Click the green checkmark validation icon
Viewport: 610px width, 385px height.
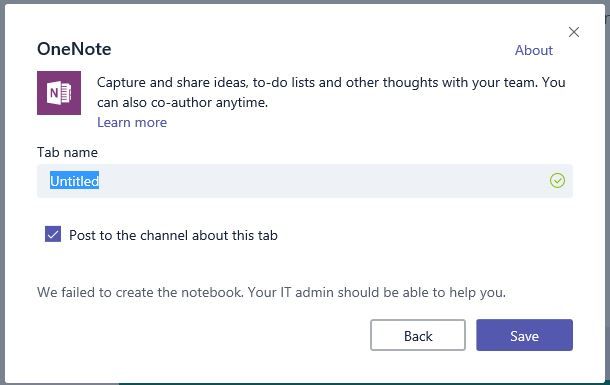[x=557, y=181]
